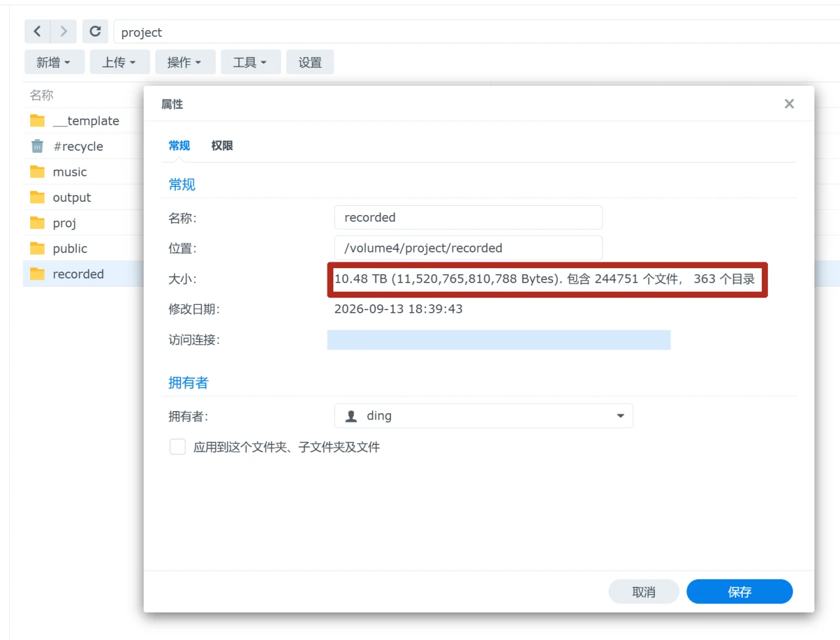Image resolution: width=840 pixels, height=640 pixels.
Task: Select the proj folder name
Action: point(64,223)
